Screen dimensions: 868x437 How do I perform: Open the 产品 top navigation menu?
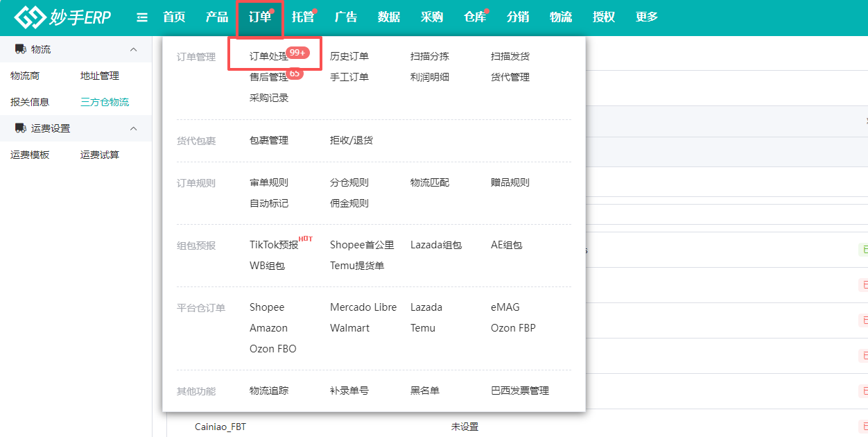pos(217,17)
